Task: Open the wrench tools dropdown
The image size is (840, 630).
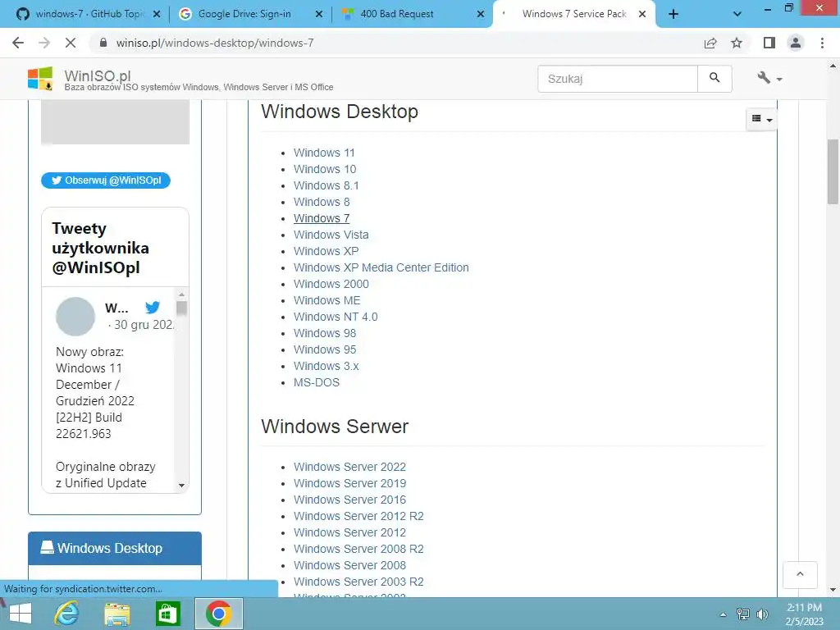Action: tap(769, 79)
